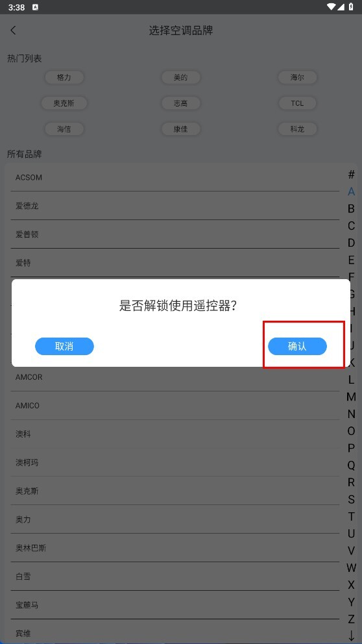Viewport: 362px width, 644px height.
Task: Open ACSOM in the brand list
Action: click(175, 177)
